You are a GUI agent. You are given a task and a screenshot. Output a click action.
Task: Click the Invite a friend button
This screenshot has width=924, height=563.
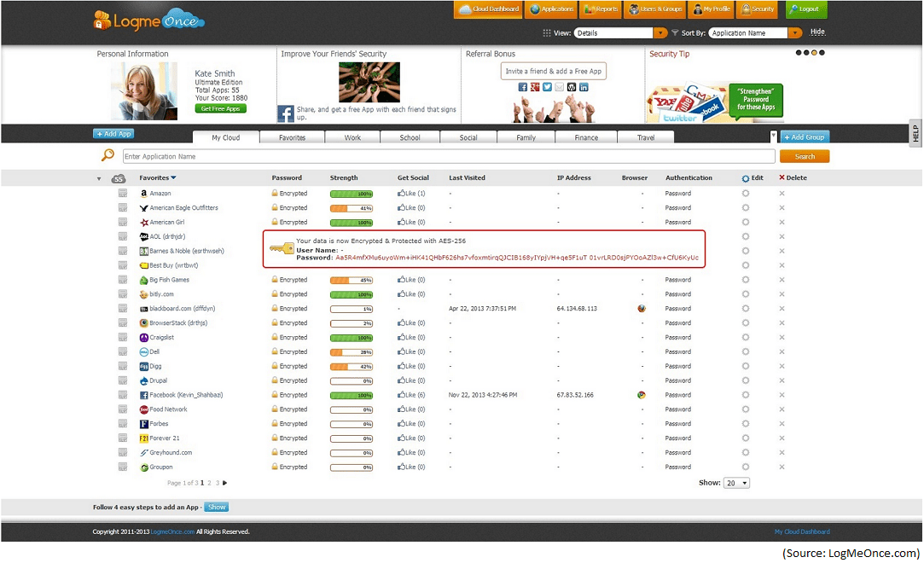553,72
